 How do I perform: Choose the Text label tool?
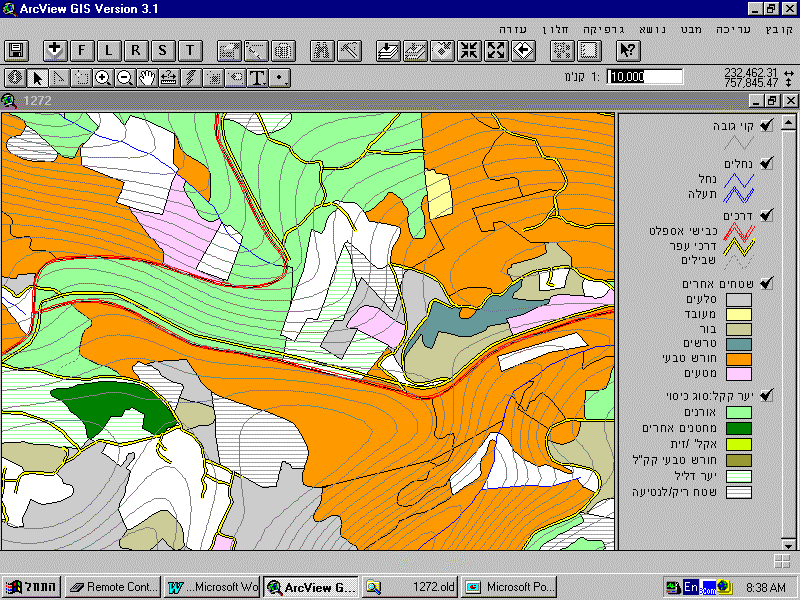point(257,77)
